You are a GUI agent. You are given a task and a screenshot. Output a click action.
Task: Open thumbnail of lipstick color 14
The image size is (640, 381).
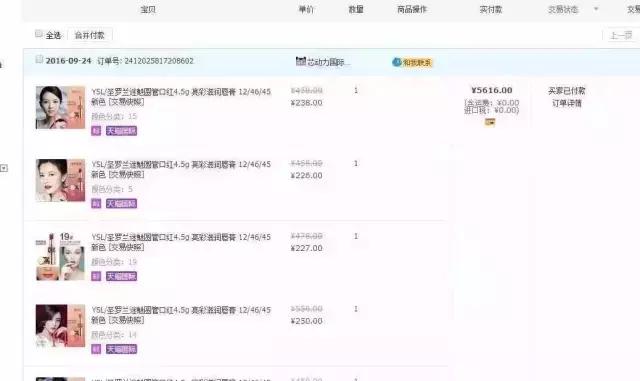pos(60,325)
